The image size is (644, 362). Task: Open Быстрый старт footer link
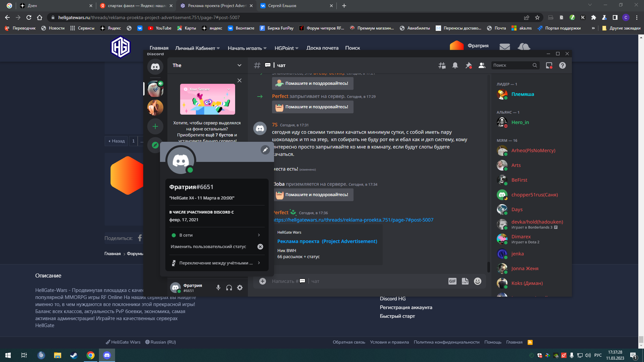pyautogui.click(x=397, y=316)
